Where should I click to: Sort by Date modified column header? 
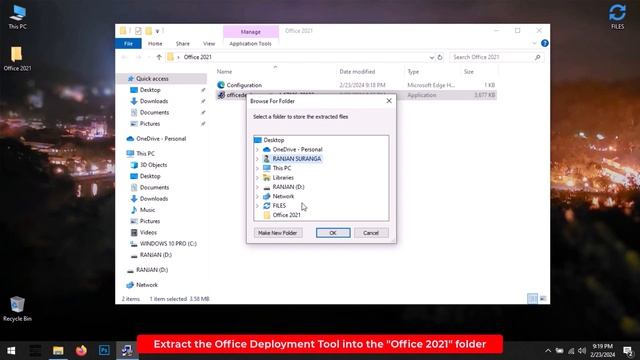tap(357, 72)
